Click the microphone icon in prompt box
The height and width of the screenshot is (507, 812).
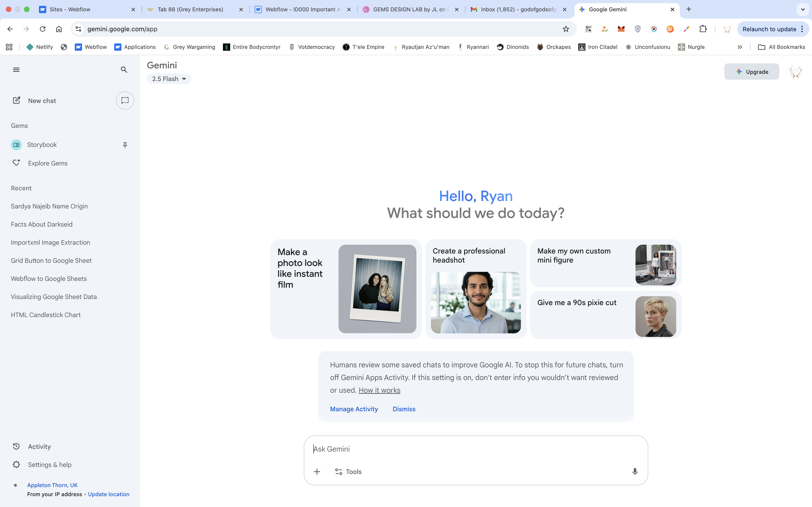coord(635,471)
